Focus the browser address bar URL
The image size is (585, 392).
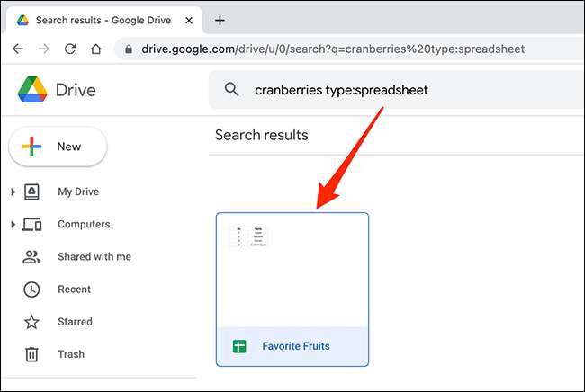coord(333,49)
